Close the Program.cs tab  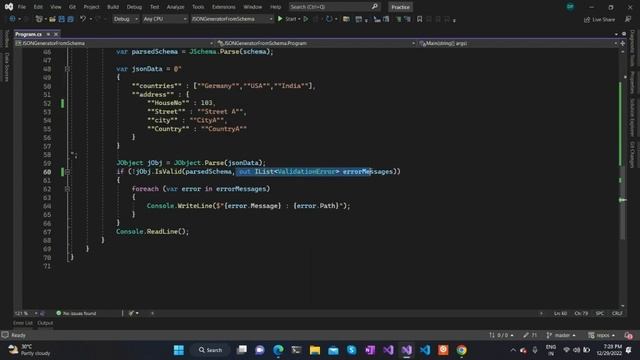point(56,34)
